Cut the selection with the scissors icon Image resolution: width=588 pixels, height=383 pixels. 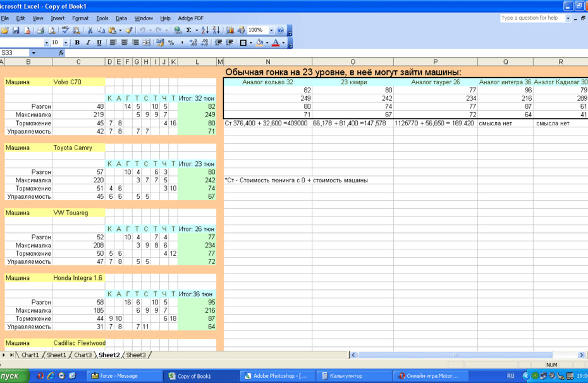[90, 30]
